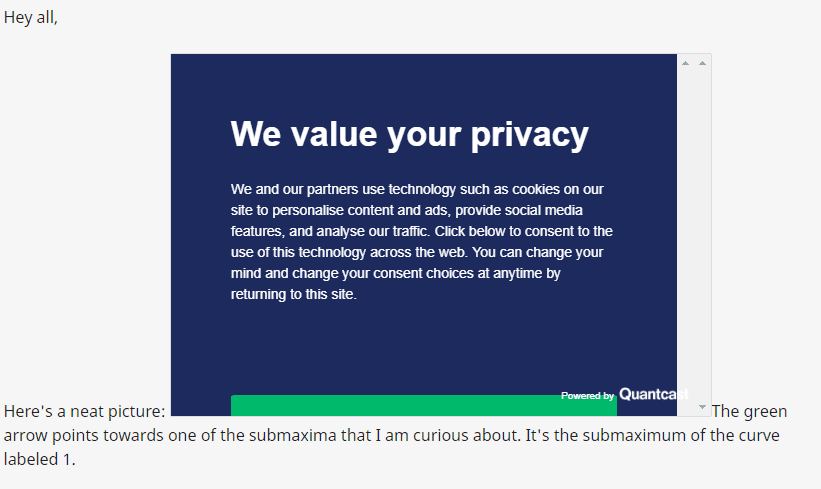Click the "site to personalise content and ads" line
Viewport: 821px width, 489px height.
pos(407,210)
